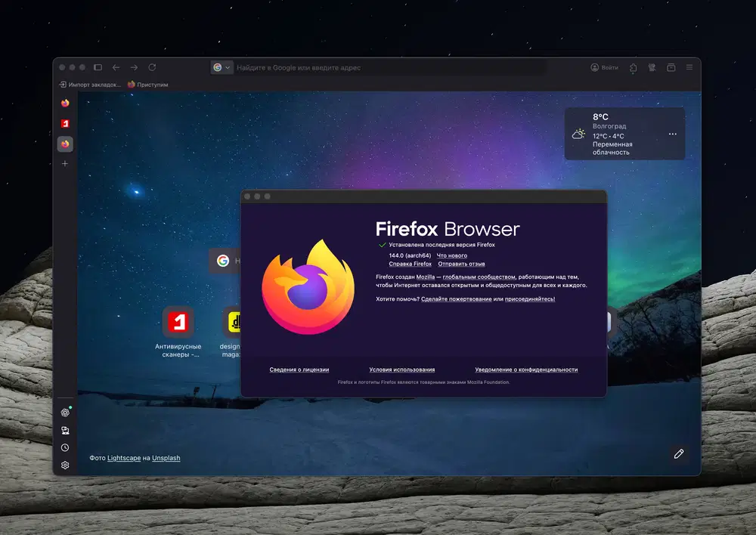Screen dimensions: 756x535
Task: Open Справка Firefox help link
Action: pyautogui.click(x=411, y=264)
